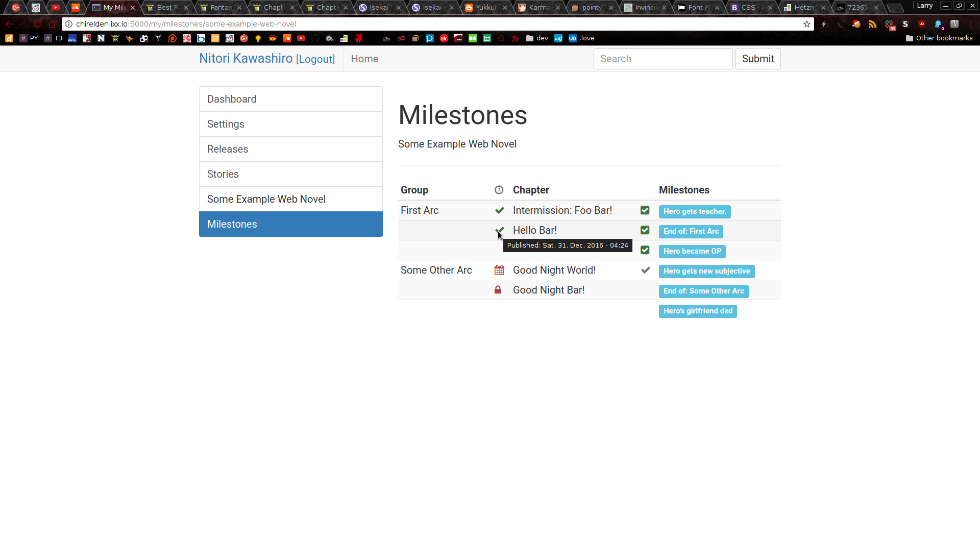Image resolution: width=980 pixels, height=537 pixels.
Task: Click the grey checkmark on Good Night World! row
Action: (645, 270)
